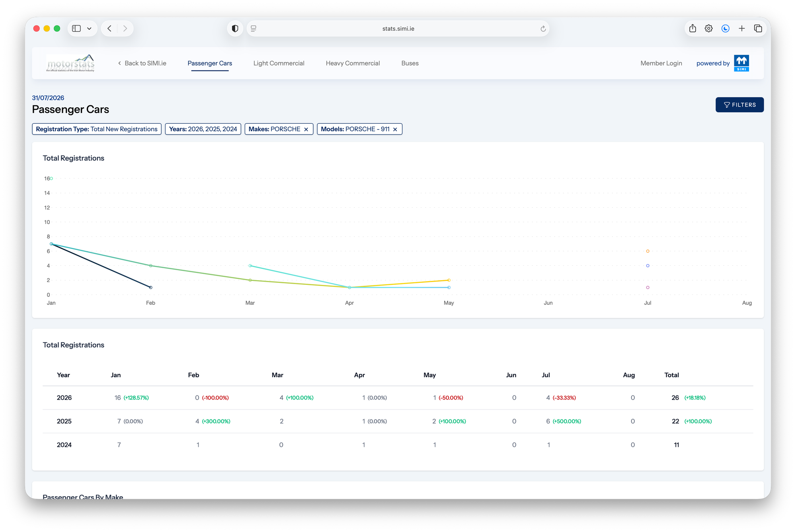Open the sidebar tab group dropdown arrow
This screenshot has width=796, height=532.
coord(89,29)
